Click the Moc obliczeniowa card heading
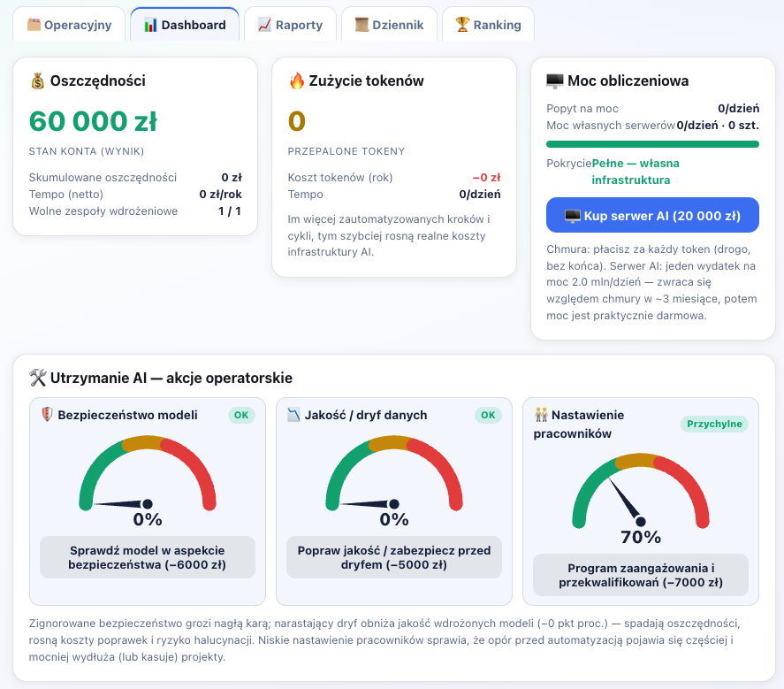This screenshot has height=689, width=784. click(x=628, y=81)
